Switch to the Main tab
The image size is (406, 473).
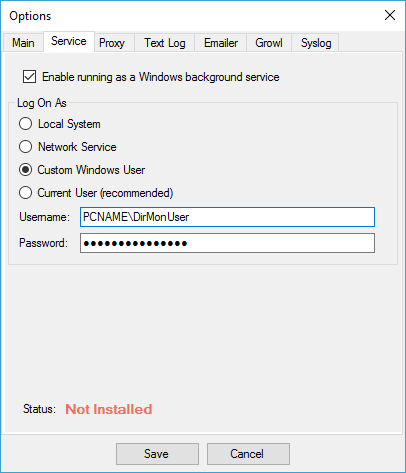click(x=23, y=43)
